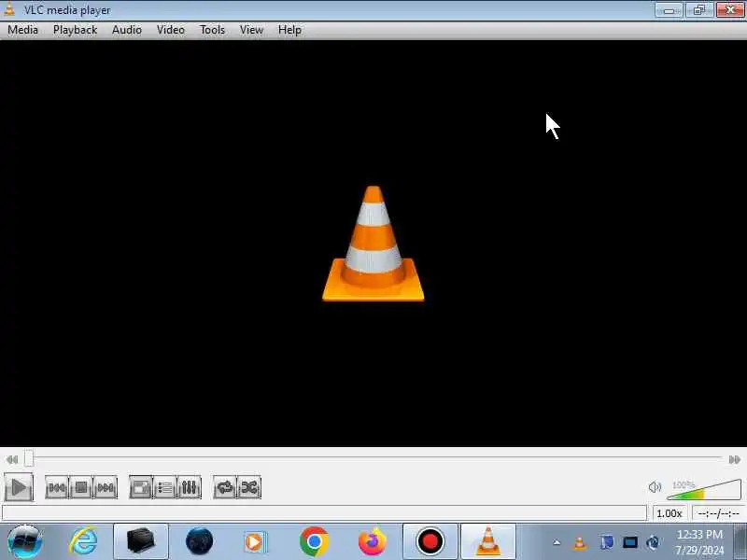This screenshot has height=560, width=747.
Task: Show the playlist panel
Action: pos(165,487)
